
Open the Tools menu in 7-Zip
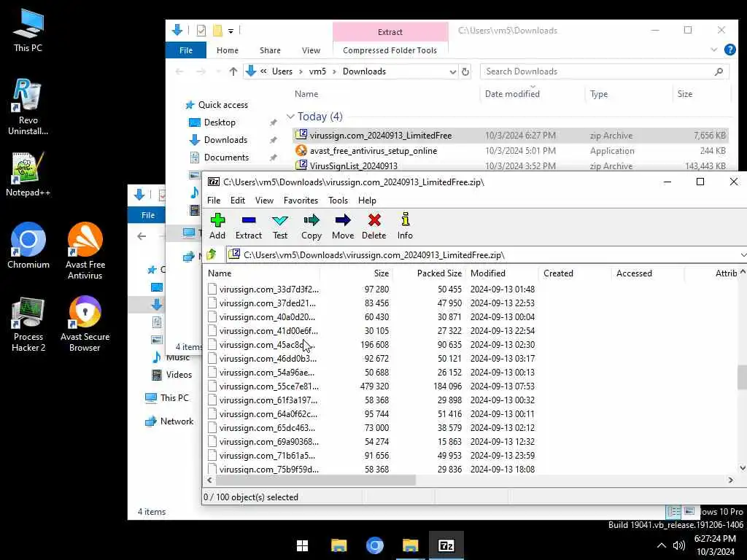[338, 201]
